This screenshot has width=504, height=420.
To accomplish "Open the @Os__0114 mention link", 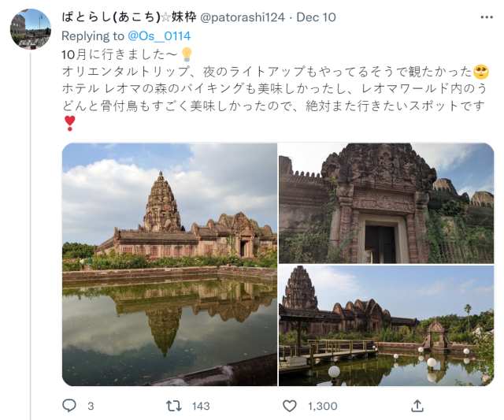I will (x=159, y=36).
